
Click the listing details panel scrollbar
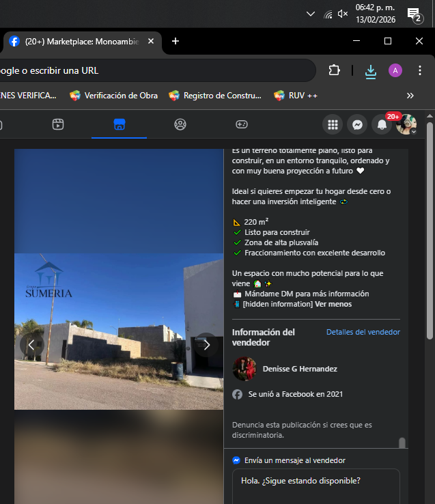pyautogui.click(x=402, y=443)
